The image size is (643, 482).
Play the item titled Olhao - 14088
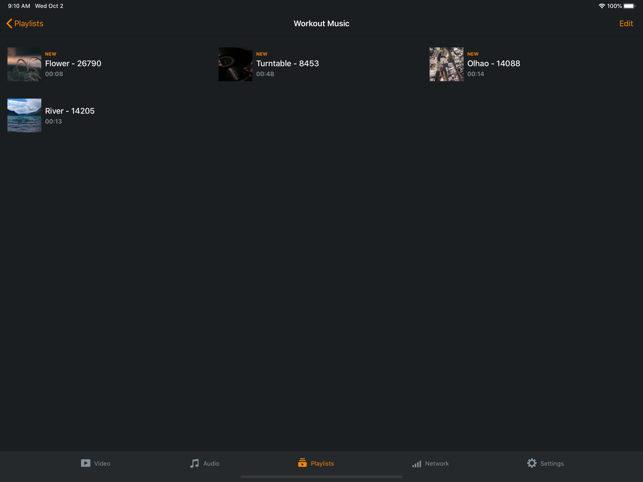(x=494, y=64)
